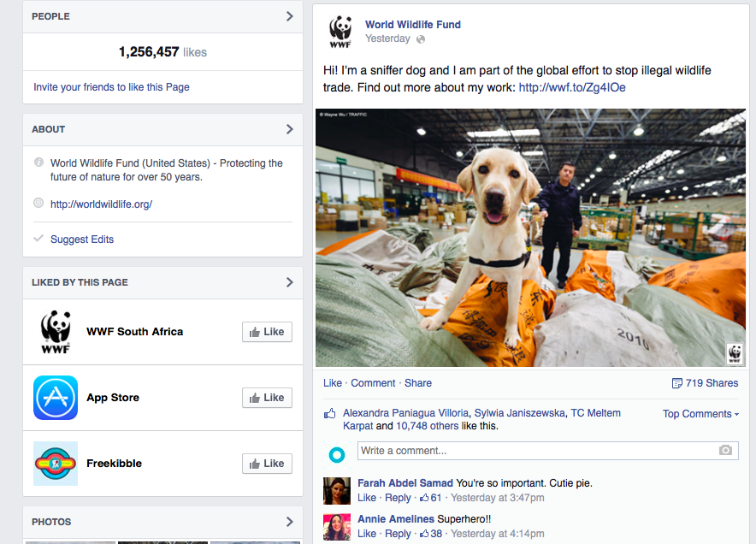Like the App Store page

[x=267, y=398]
